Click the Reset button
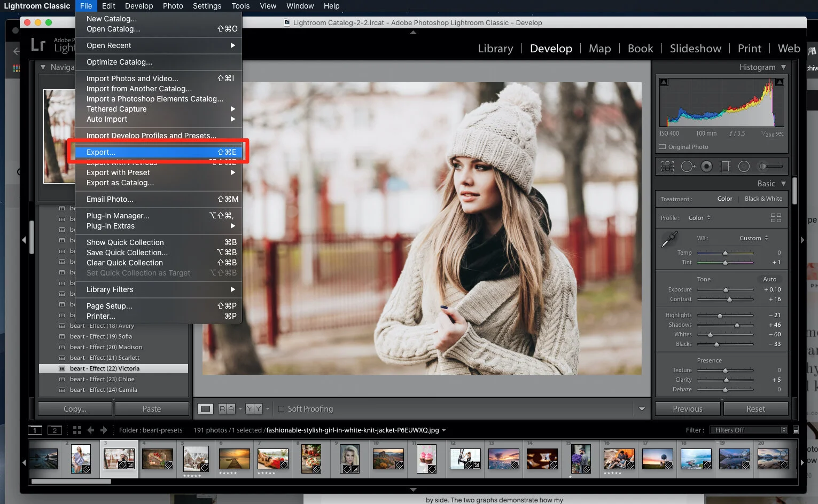The width and height of the screenshot is (818, 504). [755, 409]
